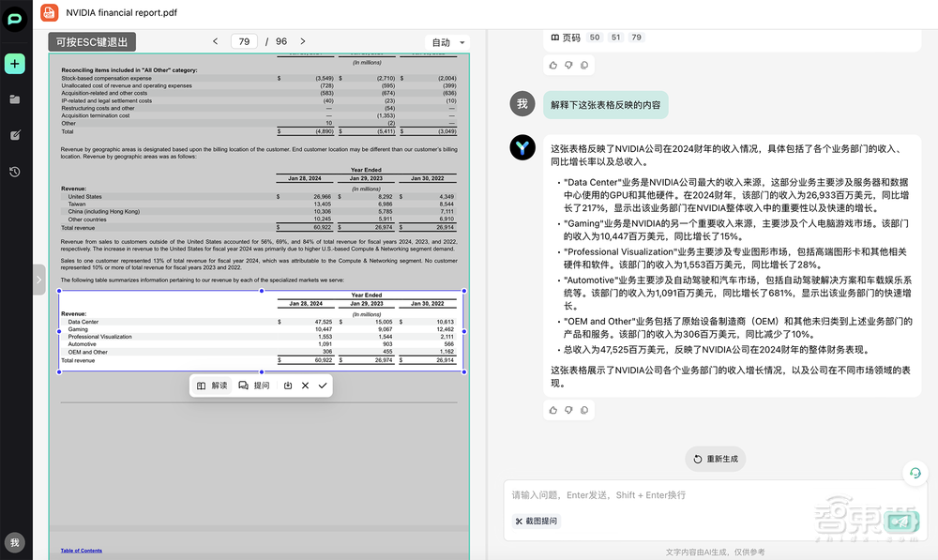Viewport: 938px width, 560px height.
Task: Go to next page using the right arrow
Action: coord(302,41)
